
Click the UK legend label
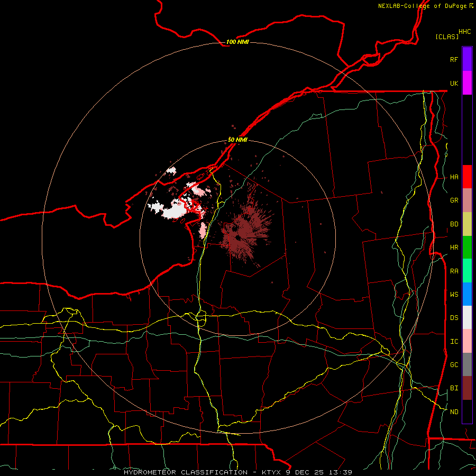click(x=454, y=83)
